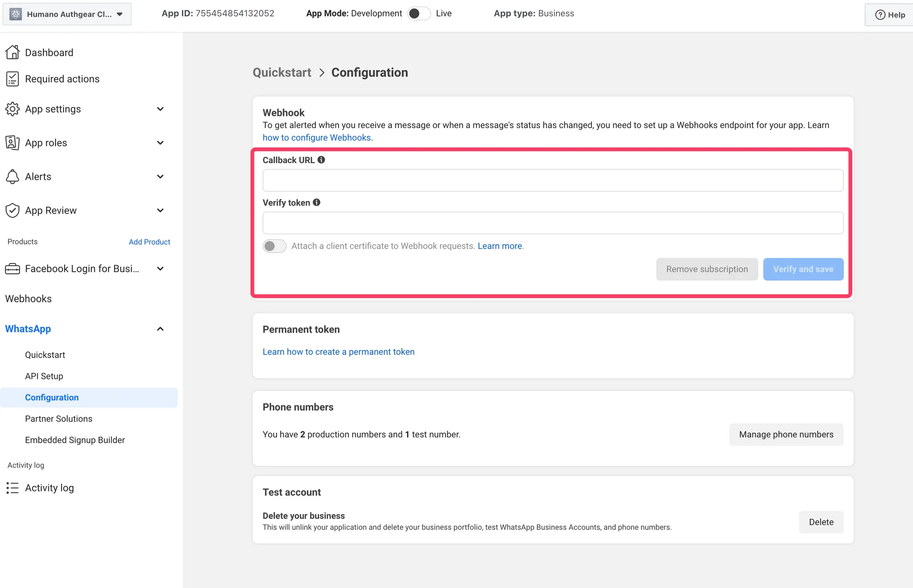Collapse the WhatsApp menu section
The height and width of the screenshot is (588, 913).
(x=160, y=329)
